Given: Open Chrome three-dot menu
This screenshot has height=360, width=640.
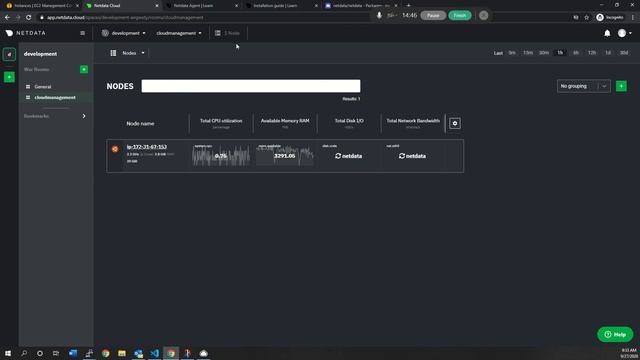Looking at the screenshot, I should pos(633,18).
